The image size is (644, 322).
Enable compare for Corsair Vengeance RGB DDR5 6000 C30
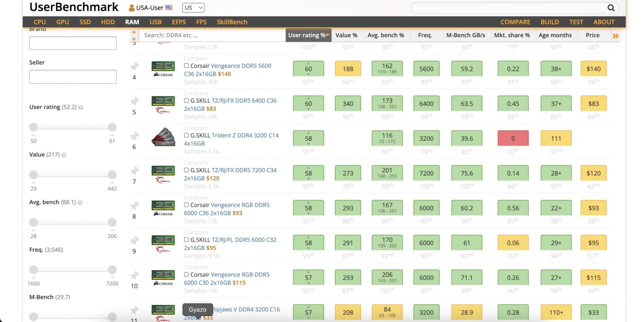(x=186, y=274)
